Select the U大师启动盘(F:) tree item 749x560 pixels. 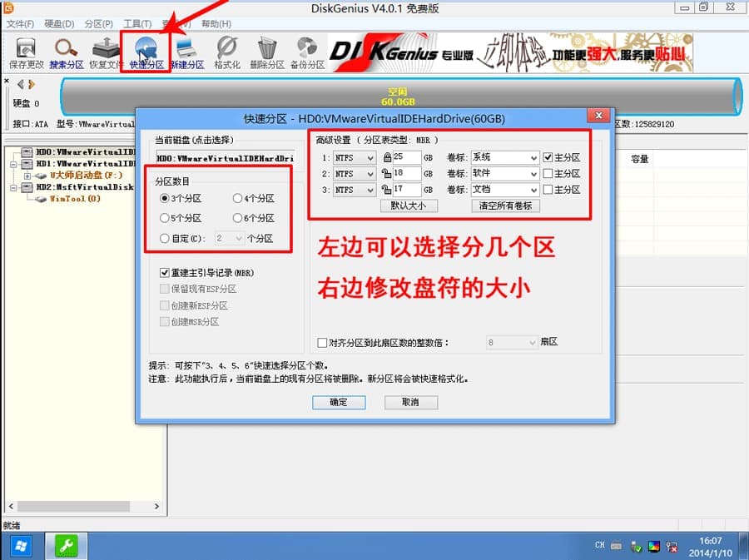83,176
